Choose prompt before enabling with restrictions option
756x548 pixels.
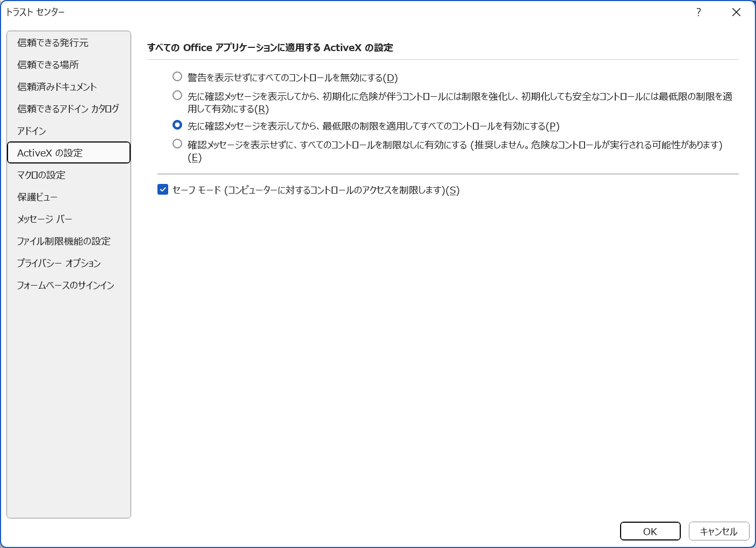pyautogui.click(x=177, y=95)
